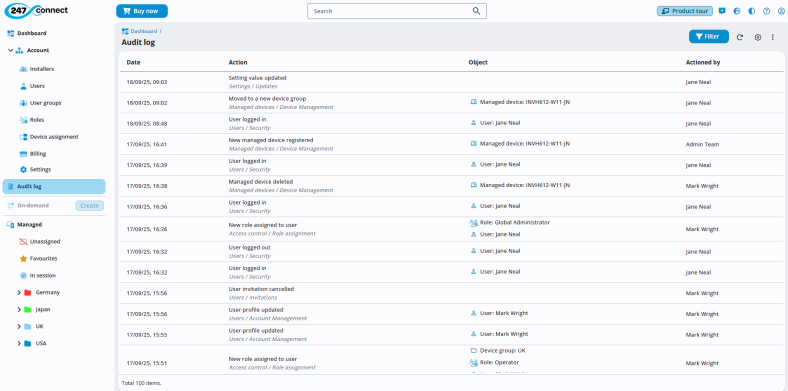The image size is (788, 391).
Task: Open the user profile icon
Action: point(780,11)
